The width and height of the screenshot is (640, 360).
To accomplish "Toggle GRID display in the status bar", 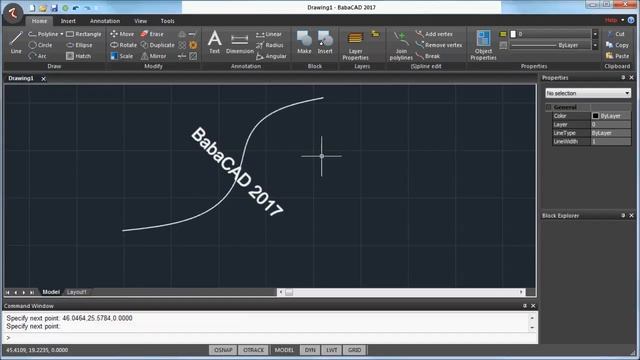I will [354, 350].
